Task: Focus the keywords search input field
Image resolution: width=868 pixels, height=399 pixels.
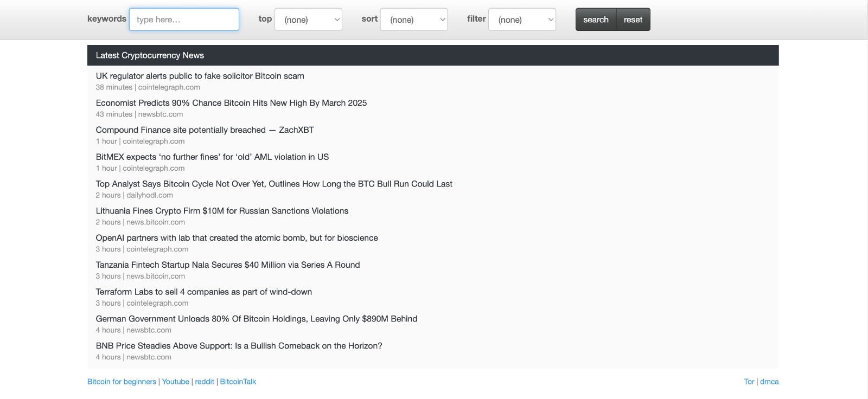Action: click(184, 20)
